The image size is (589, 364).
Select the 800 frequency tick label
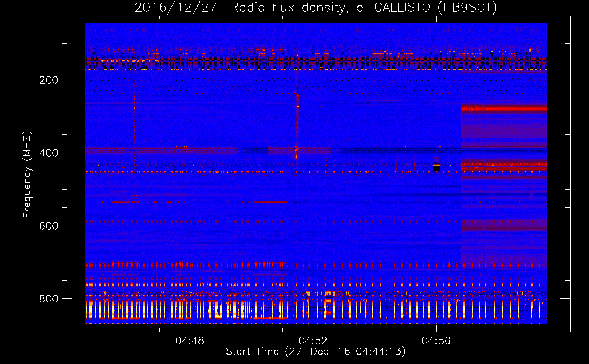click(49, 299)
